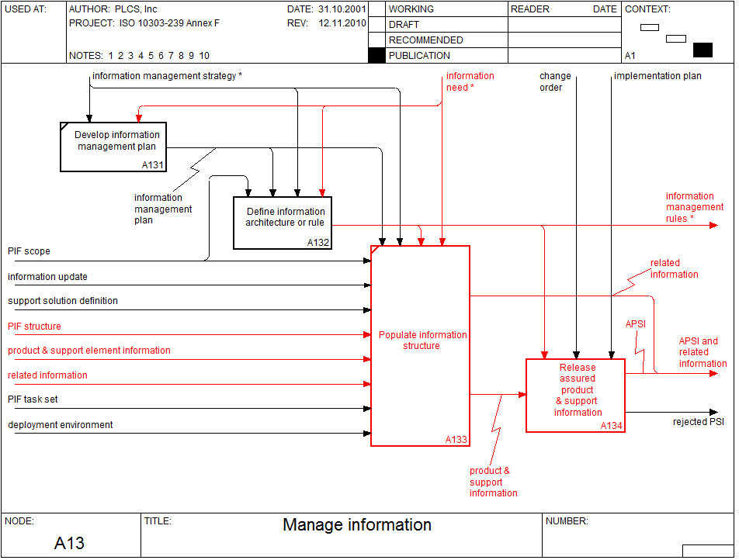Image resolution: width=739 pixels, height=560 pixels.
Task: Check the WORKING status box
Action: [x=376, y=9]
